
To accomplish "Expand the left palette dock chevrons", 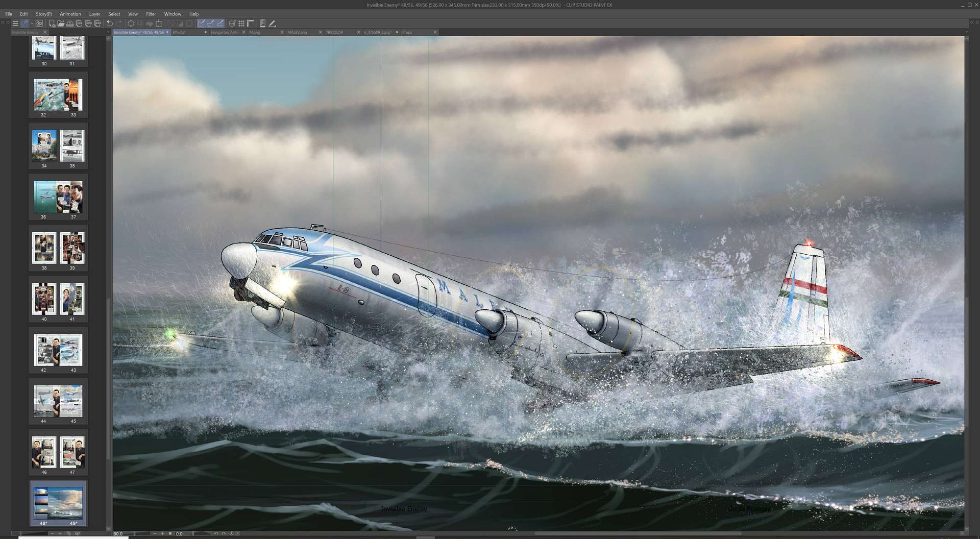I will point(6,22).
